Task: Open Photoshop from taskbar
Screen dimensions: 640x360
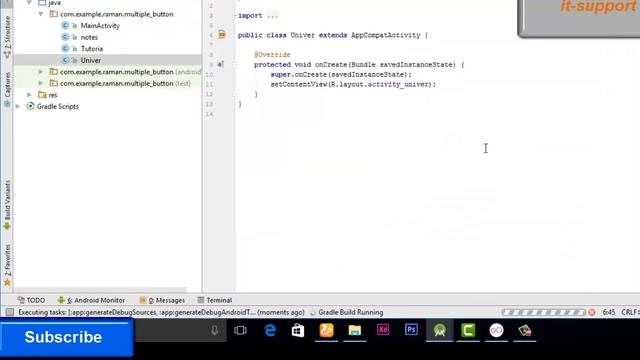Action: (x=411, y=330)
